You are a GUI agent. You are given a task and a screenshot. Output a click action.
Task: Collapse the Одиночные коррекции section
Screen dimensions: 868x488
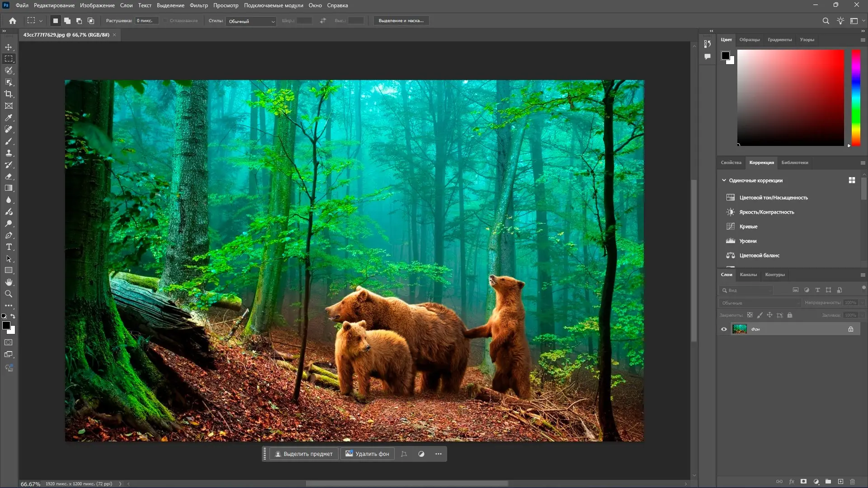(x=724, y=180)
